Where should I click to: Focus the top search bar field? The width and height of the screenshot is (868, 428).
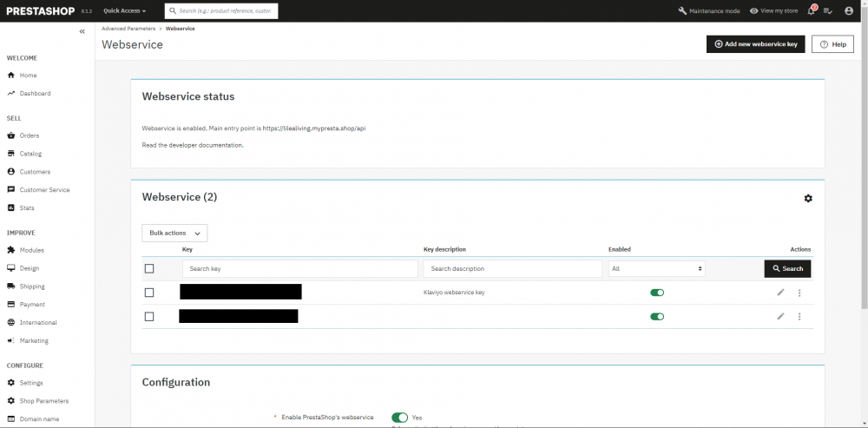[x=221, y=11]
